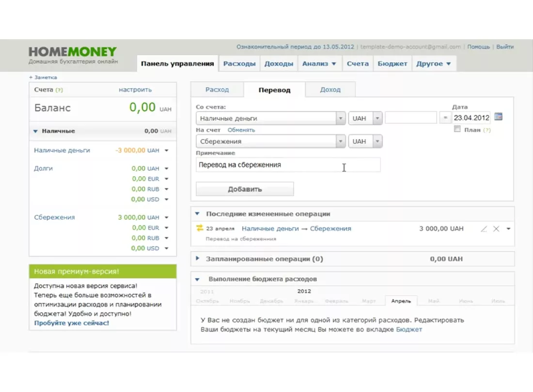Select the Апрель budget month tab
533x392 pixels.
tap(401, 301)
